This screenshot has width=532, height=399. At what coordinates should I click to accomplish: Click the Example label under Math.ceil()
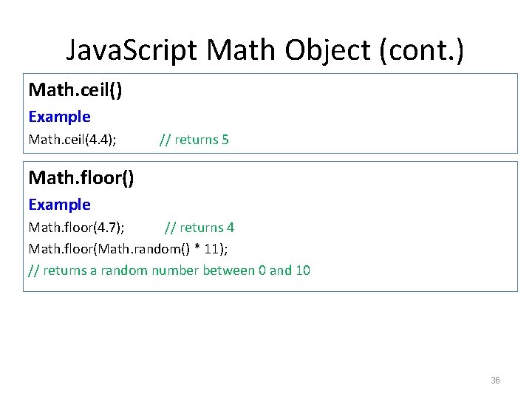tap(59, 116)
